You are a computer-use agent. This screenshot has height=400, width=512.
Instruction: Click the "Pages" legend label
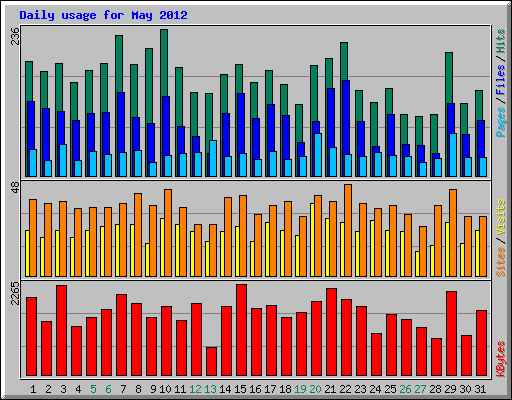tap(501, 122)
